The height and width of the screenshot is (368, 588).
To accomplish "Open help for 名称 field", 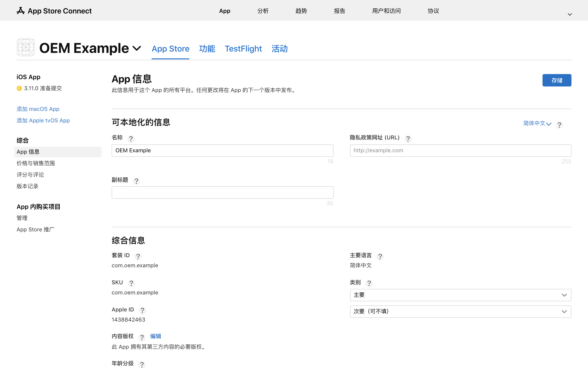I will coord(131,139).
